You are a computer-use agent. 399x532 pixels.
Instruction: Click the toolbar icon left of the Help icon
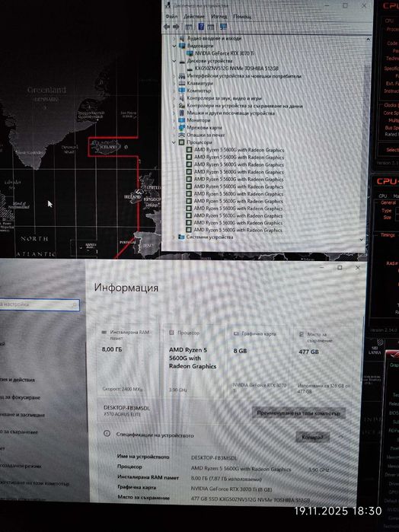(189, 27)
